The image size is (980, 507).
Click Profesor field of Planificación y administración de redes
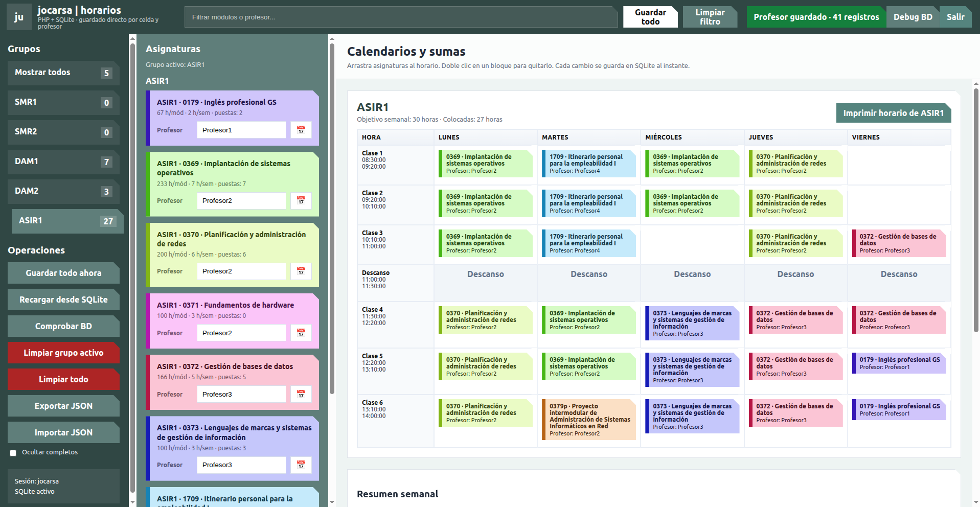241,271
